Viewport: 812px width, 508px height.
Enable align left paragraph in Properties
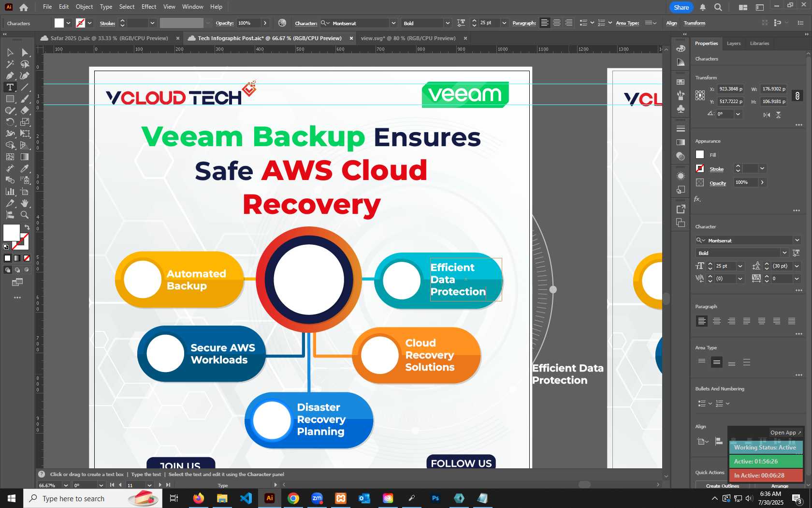coord(702,321)
